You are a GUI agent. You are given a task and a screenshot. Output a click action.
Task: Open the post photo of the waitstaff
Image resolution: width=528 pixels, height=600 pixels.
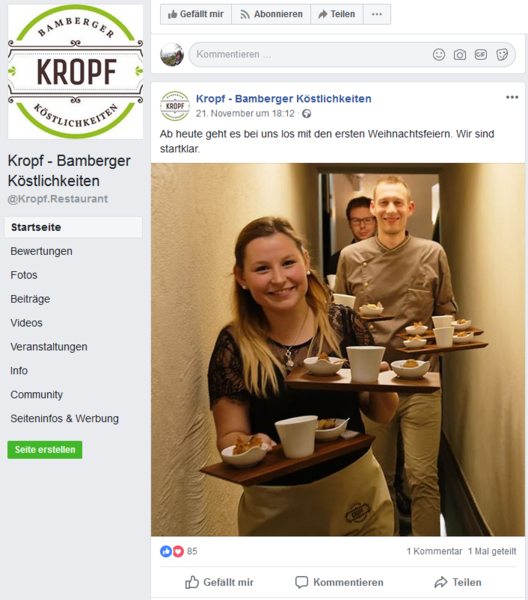click(338, 349)
